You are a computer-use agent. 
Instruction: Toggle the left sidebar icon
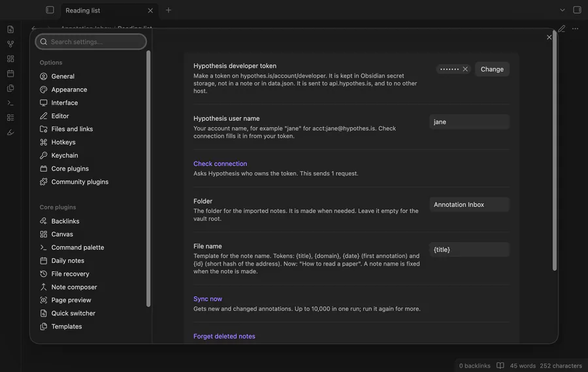pos(50,10)
